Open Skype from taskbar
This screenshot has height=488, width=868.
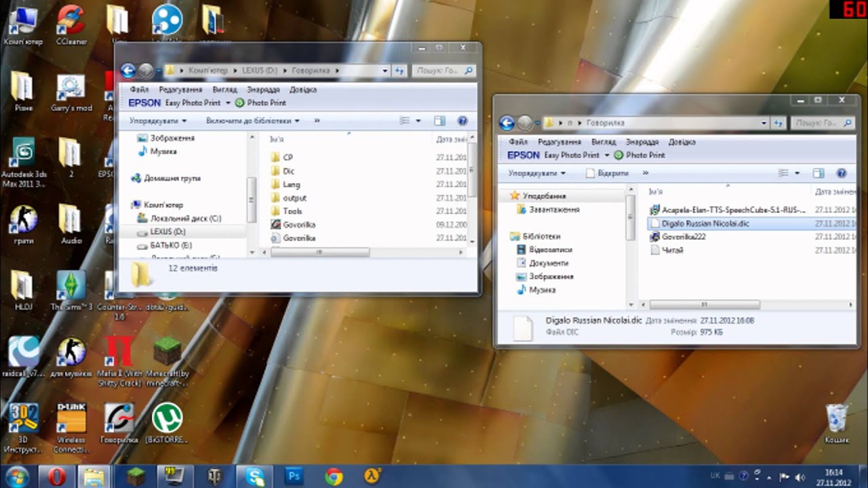click(x=255, y=476)
